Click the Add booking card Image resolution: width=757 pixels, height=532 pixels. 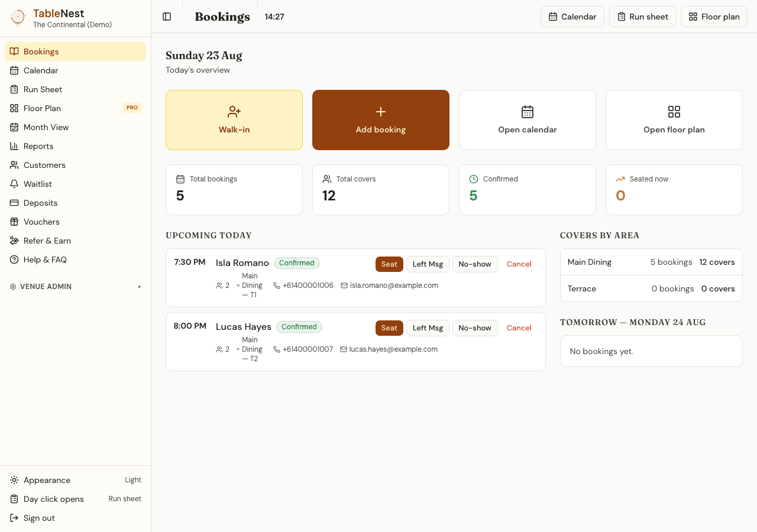381,120
